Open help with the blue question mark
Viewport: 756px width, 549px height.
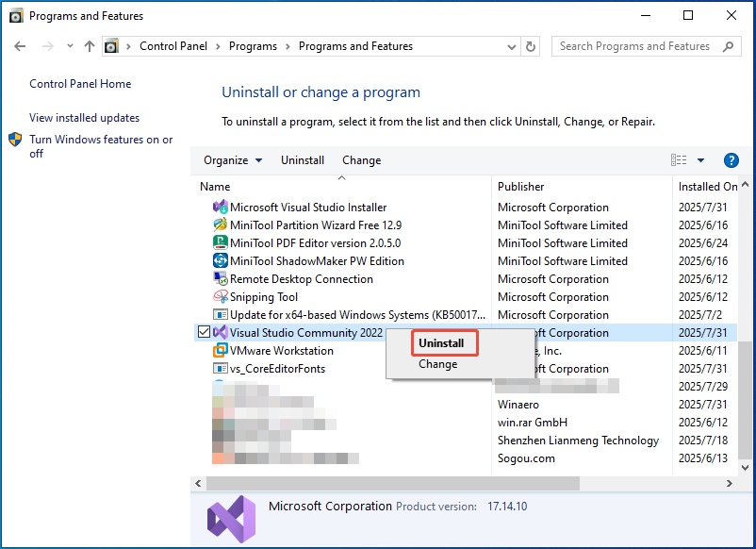pyautogui.click(x=731, y=160)
